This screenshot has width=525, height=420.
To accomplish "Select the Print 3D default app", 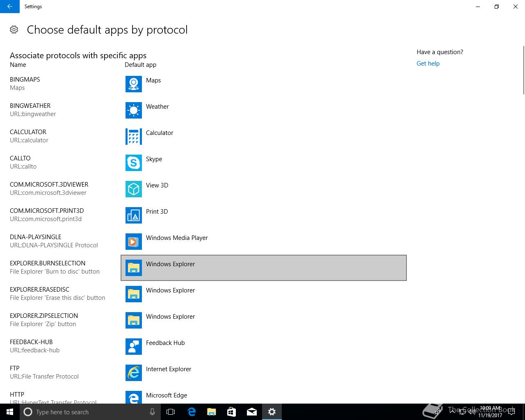I will click(x=264, y=215).
